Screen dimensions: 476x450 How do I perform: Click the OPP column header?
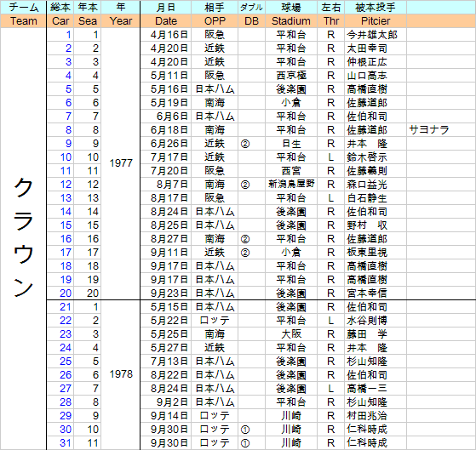pyautogui.click(x=215, y=21)
